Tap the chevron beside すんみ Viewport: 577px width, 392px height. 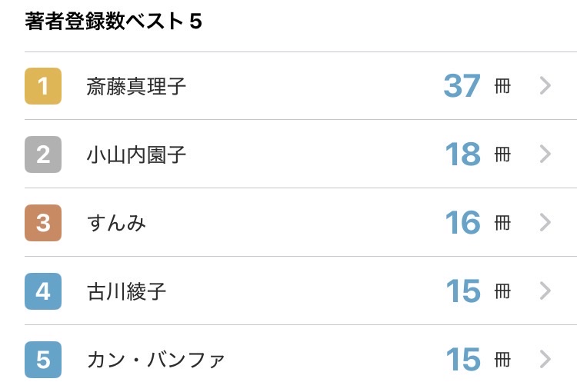coord(545,223)
